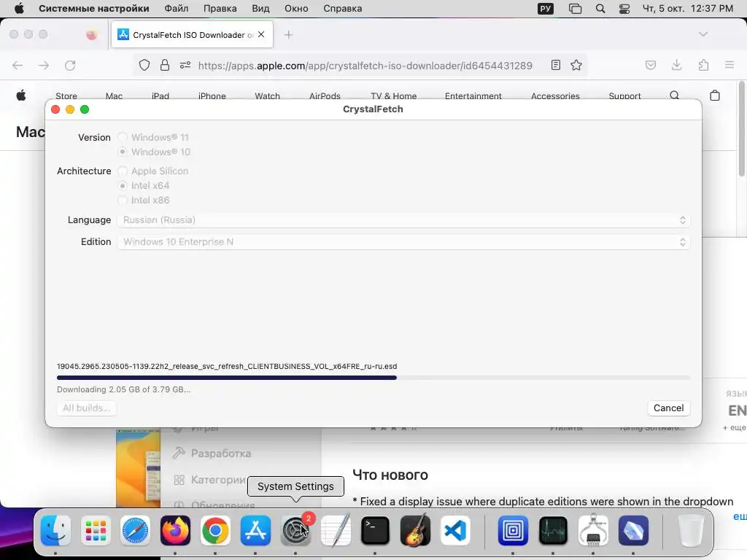
Task: Open TextEdit from the Dock
Action: click(336, 530)
